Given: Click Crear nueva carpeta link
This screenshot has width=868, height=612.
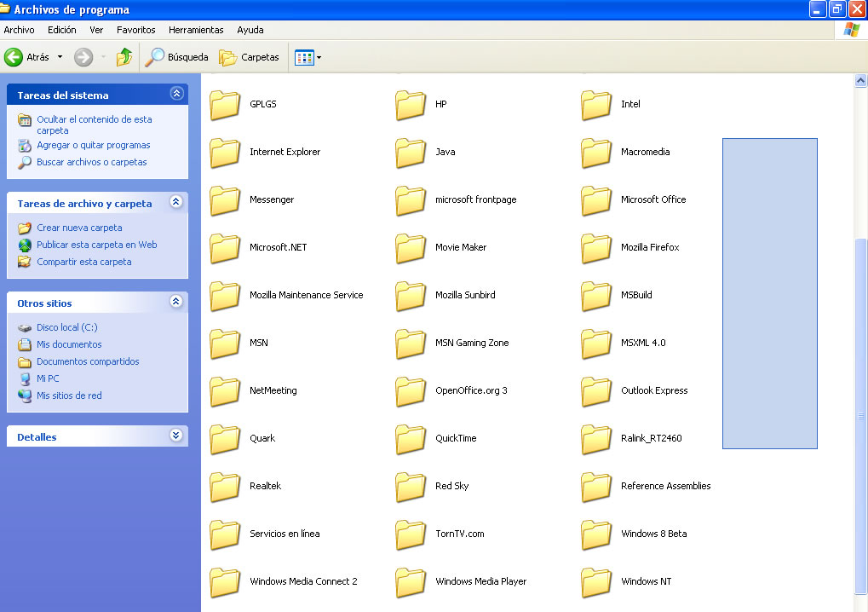Looking at the screenshot, I should (x=79, y=228).
